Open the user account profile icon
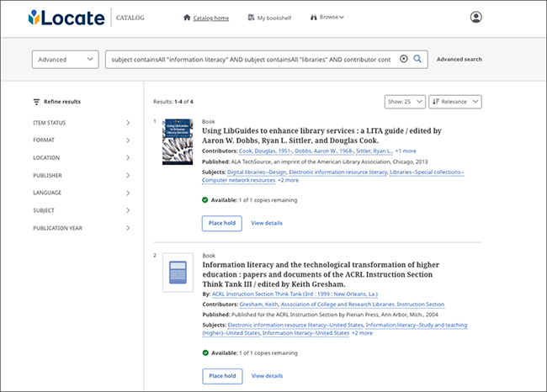The height and width of the screenshot is (392, 547). tap(475, 17)
